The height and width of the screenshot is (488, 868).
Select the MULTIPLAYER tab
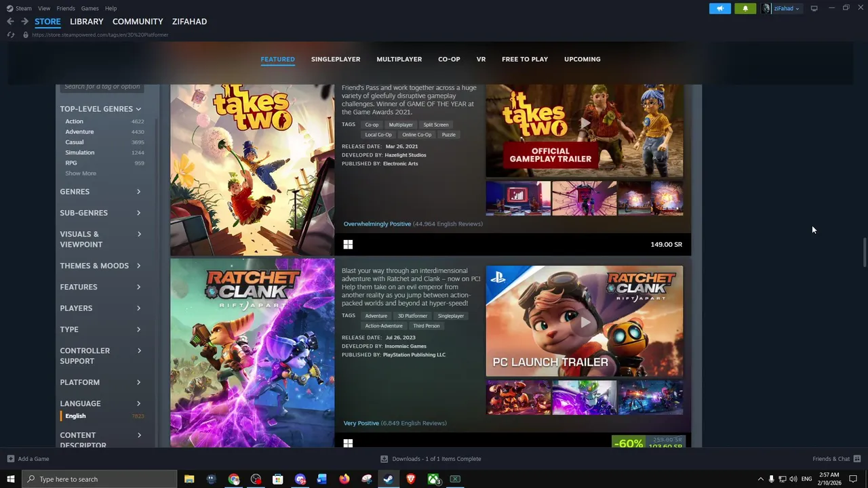[x=399, y=59]
